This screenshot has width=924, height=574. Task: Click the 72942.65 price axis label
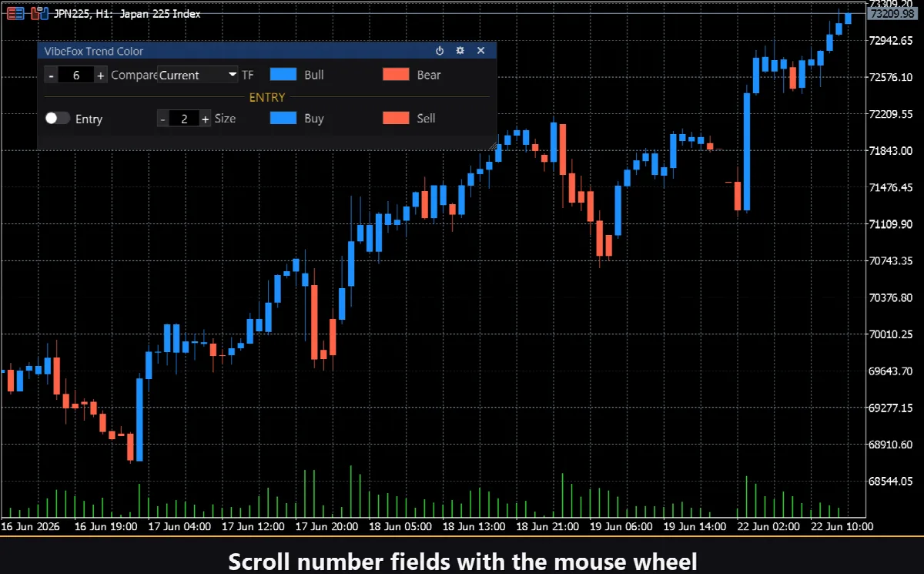pos(890,40)
